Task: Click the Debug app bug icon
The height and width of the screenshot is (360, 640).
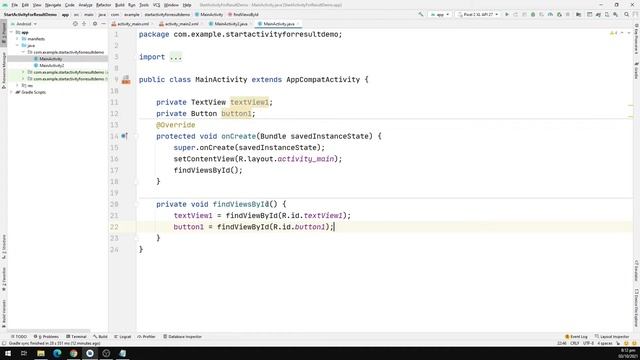Action: 533,14
